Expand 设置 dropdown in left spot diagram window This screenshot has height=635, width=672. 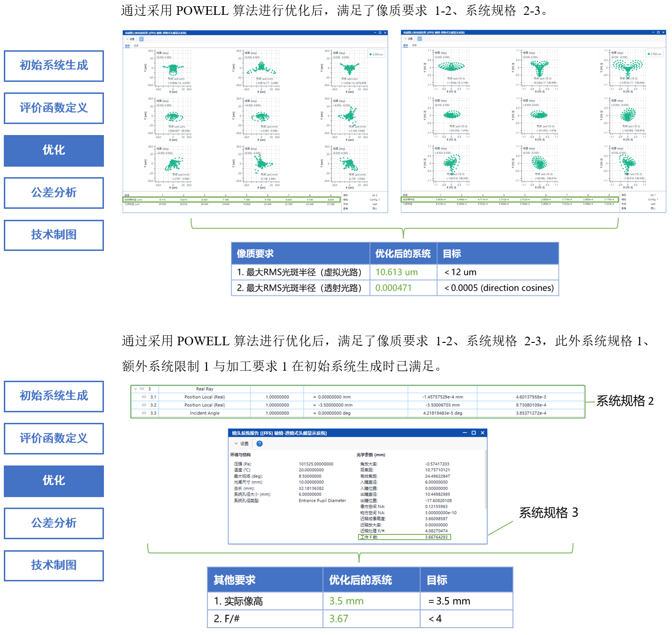click(130, 39)
